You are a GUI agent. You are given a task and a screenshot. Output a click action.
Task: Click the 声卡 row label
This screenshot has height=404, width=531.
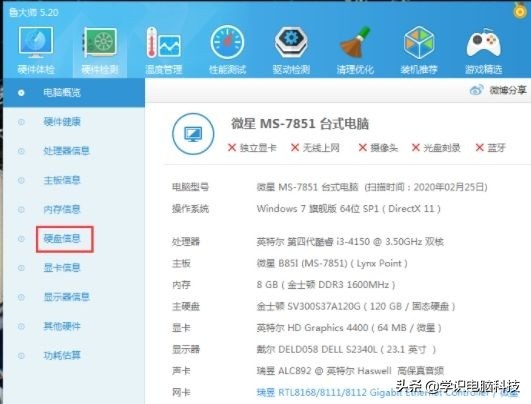click(x=181, y=371)
